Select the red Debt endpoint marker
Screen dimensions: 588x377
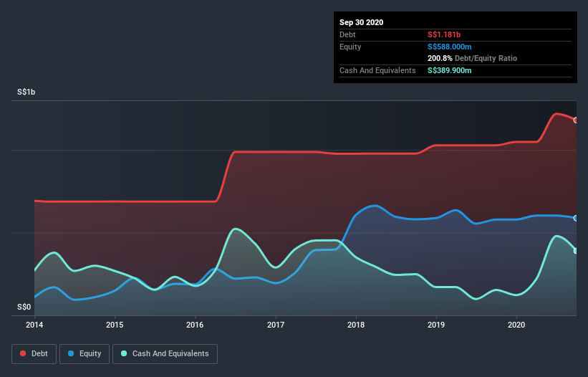[576, 120]
